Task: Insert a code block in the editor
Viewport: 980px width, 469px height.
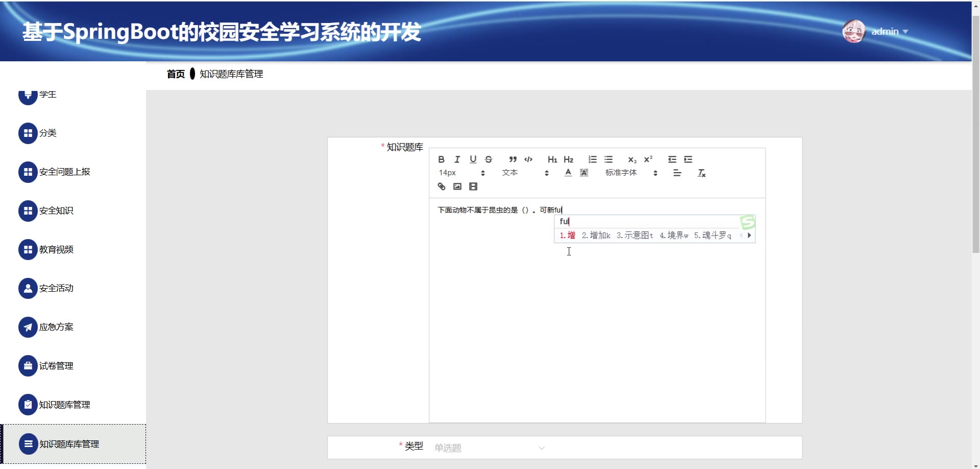Action: coord(528,159)
